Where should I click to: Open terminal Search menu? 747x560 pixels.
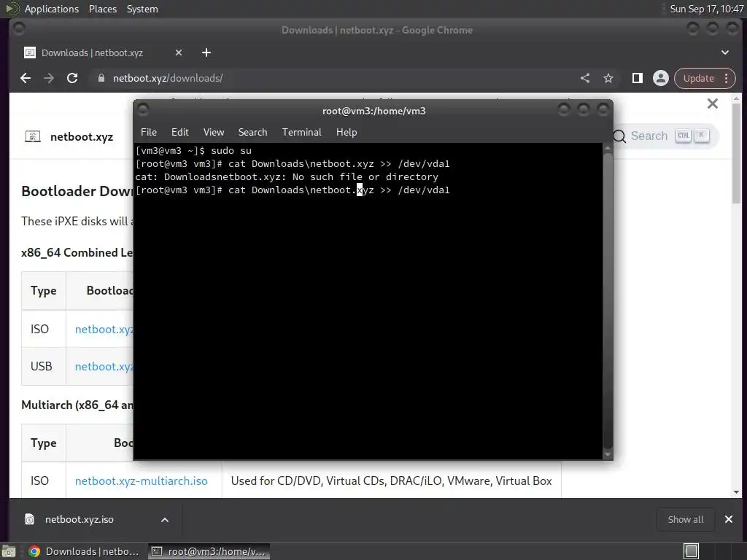coord(252,133)
